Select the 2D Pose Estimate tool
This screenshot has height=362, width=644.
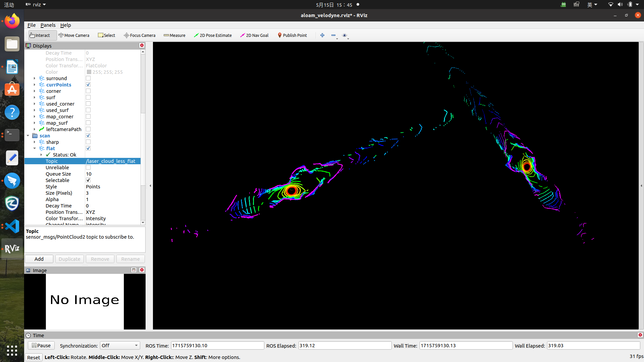click(x=213, y=35)
